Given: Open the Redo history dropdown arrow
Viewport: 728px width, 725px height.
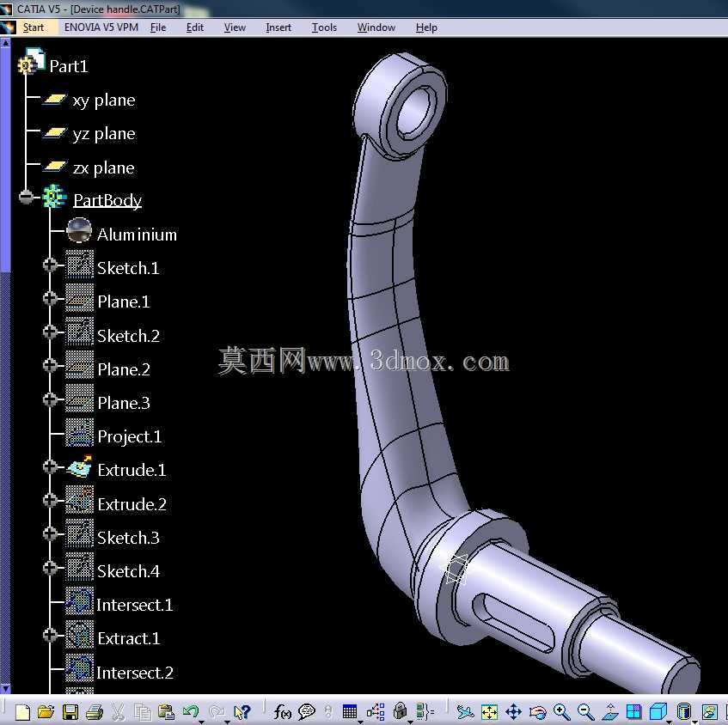Looking at the screenshot, I should point(228,722).
